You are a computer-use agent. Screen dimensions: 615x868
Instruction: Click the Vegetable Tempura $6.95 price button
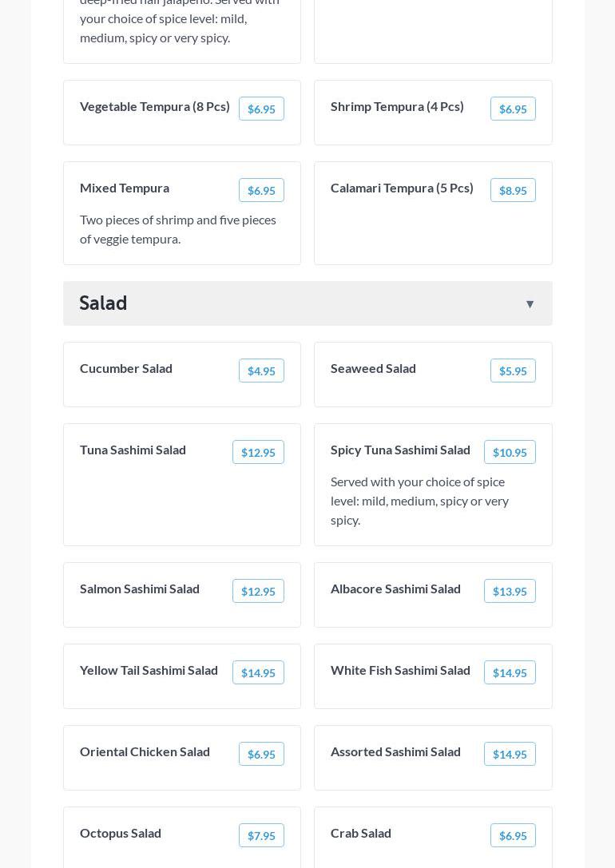click(261, 109)
